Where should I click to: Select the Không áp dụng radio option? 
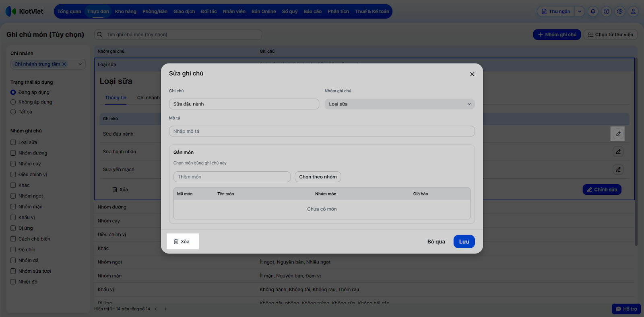(13, 102)
